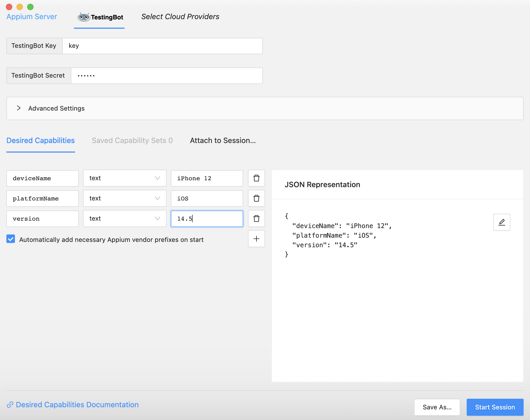Viewport: 530px width, 420px height.
Task: Click the add new capability plus icon
Action: click(x=256, y=239)
